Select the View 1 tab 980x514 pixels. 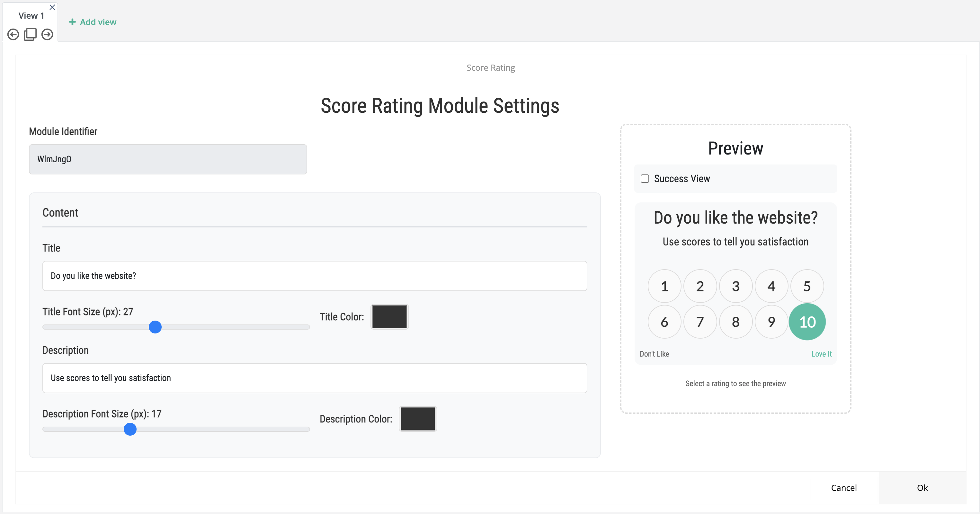[31, 16]
